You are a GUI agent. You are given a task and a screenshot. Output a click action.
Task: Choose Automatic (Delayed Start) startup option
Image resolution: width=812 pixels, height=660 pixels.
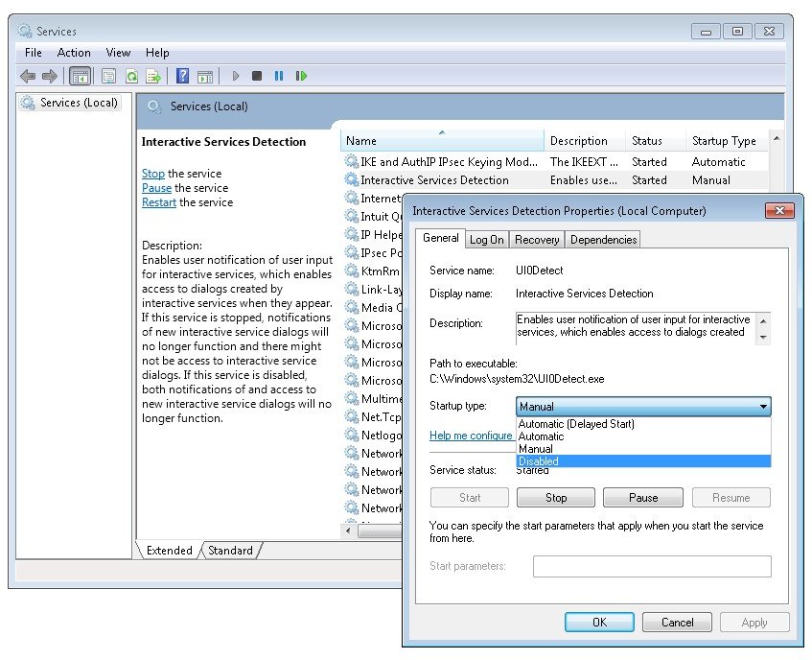(643, 424)
